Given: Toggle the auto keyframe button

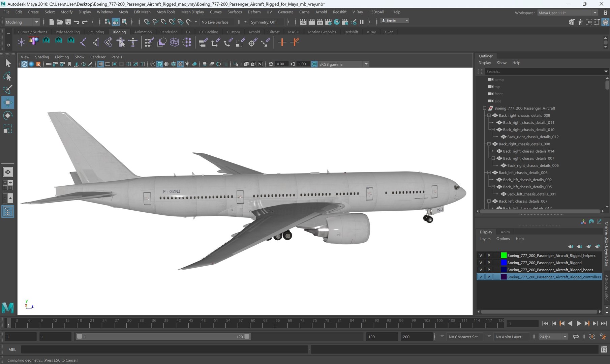Looking at the screenshot, I should click(592, 337).
